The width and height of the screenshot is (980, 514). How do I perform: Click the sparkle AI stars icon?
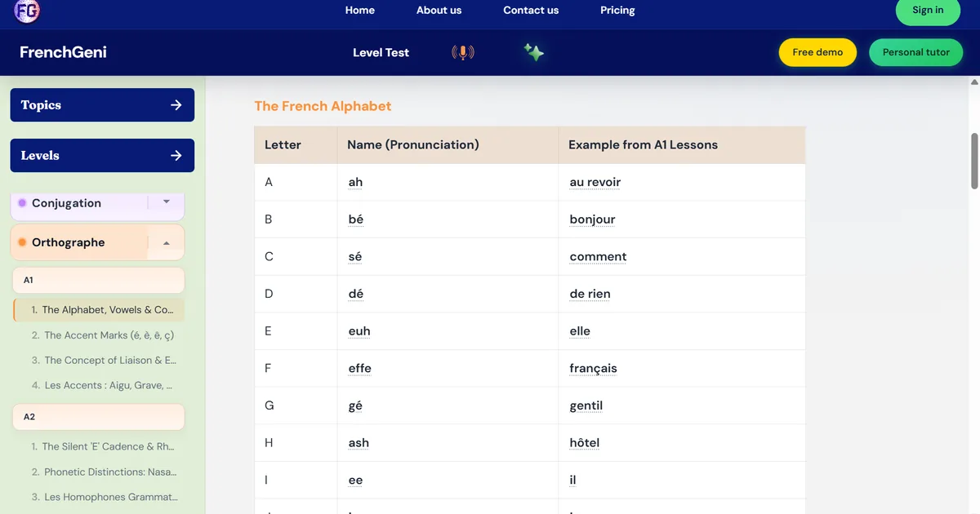(x=534, y=52)
